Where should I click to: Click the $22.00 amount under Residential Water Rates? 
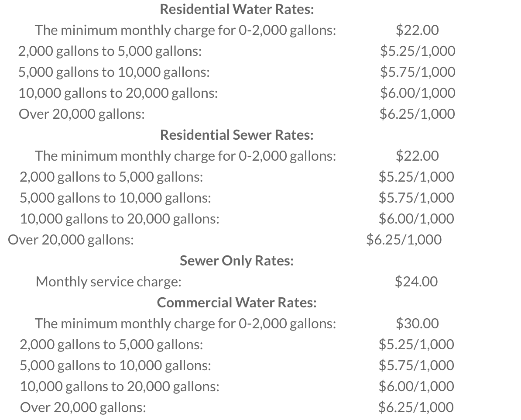pos(417,30)
